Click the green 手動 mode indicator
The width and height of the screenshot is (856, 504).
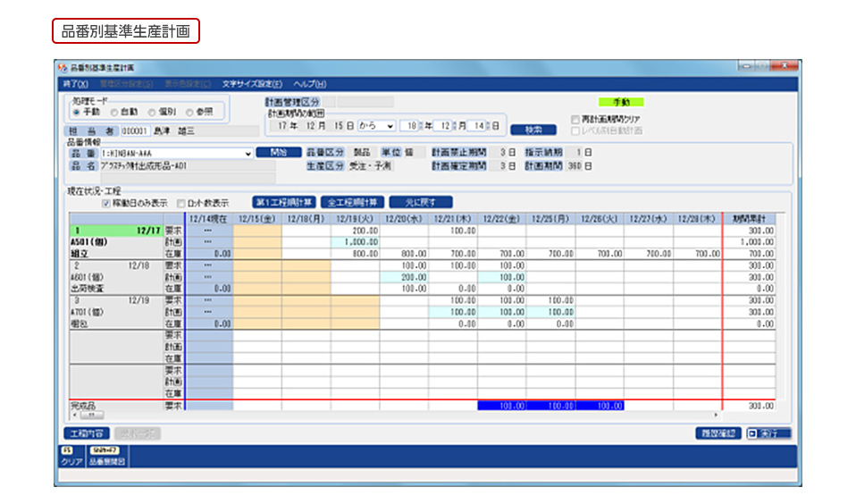click(x=620, y=102)
